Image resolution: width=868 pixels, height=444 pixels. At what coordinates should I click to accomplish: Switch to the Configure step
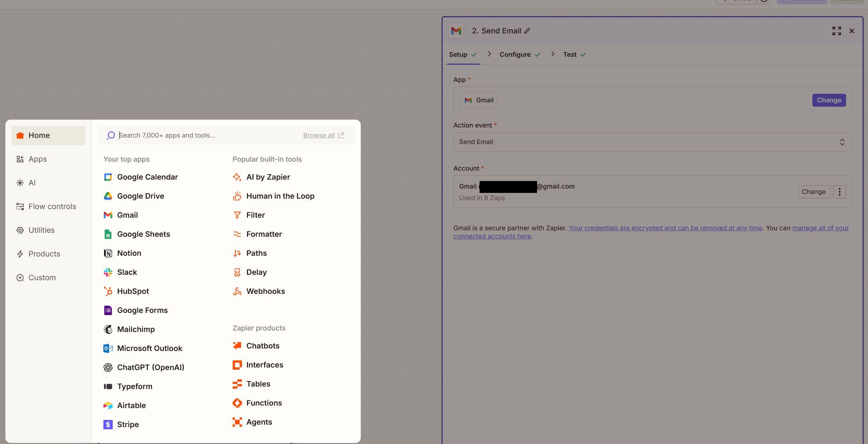point(515,54)
